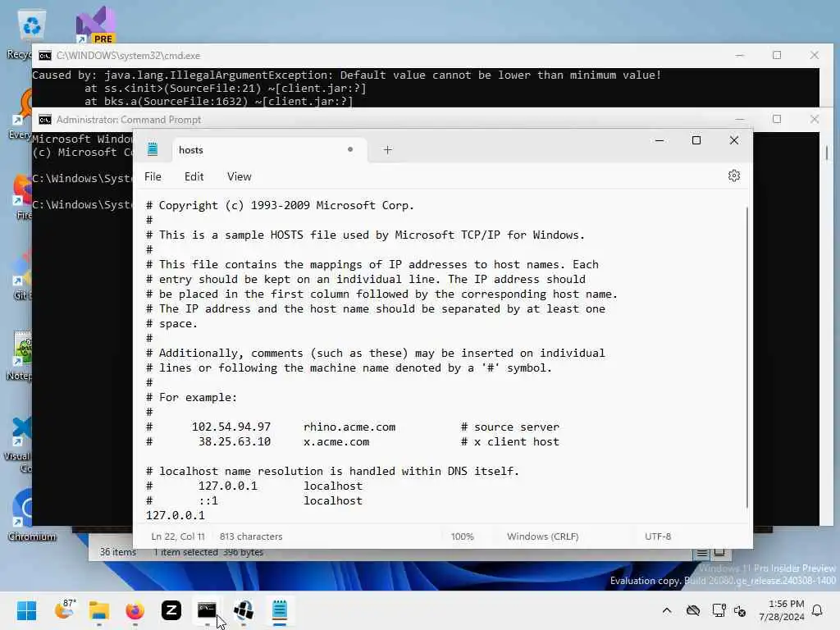Maximize the C:\WINDOWS\system32\cmd.exe window

(777, 55)
